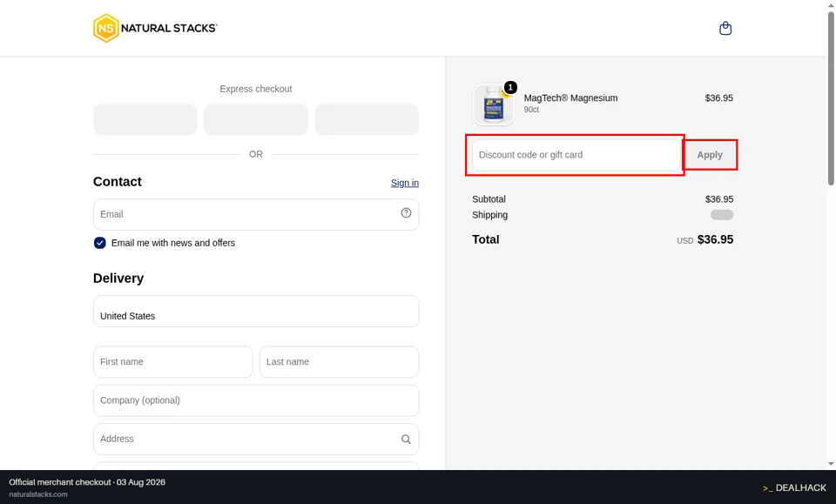The width and height of the screenshot is (836, 504).
Task: Click the Contact heading
Action: (118, 182)
